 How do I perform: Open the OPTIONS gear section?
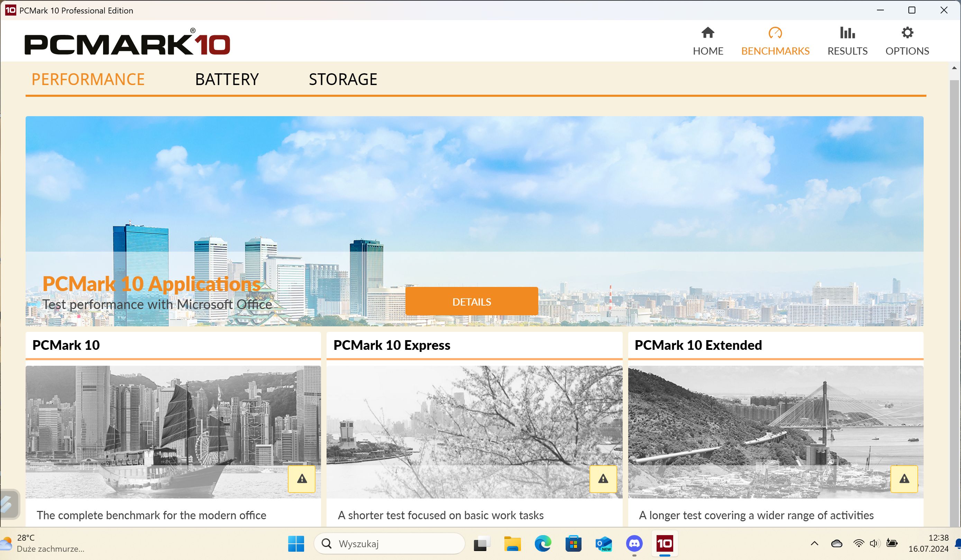907,41
